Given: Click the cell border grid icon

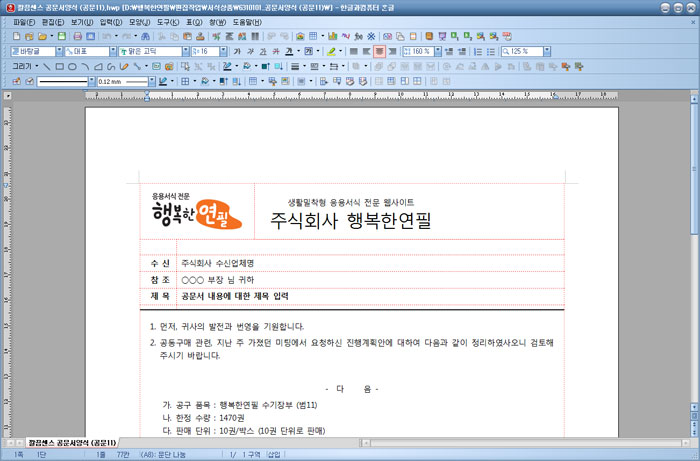Looking at the screenshot, I should (x=185, y=81).
